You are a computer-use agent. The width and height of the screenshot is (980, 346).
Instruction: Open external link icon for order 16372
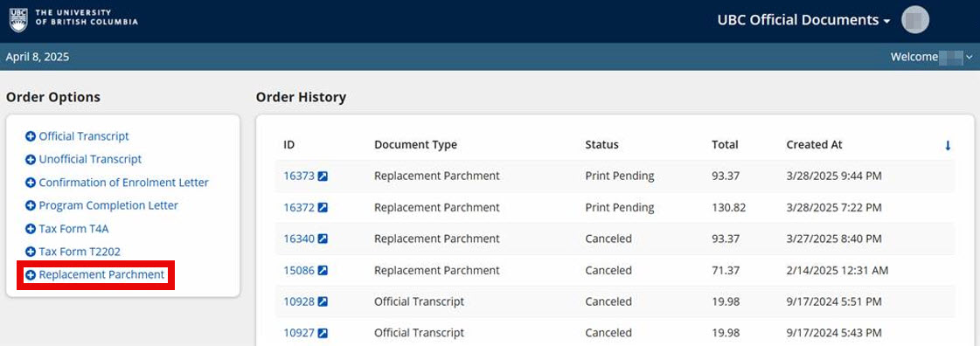point(323,207)
